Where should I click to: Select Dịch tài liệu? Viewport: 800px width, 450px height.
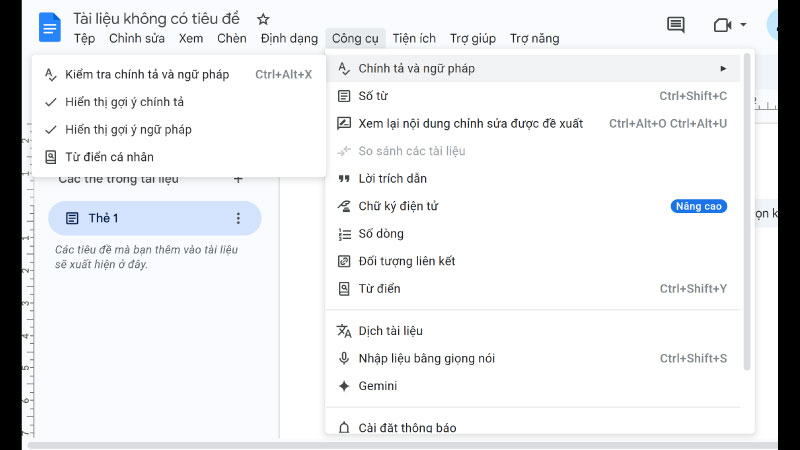tap(533, 331)
